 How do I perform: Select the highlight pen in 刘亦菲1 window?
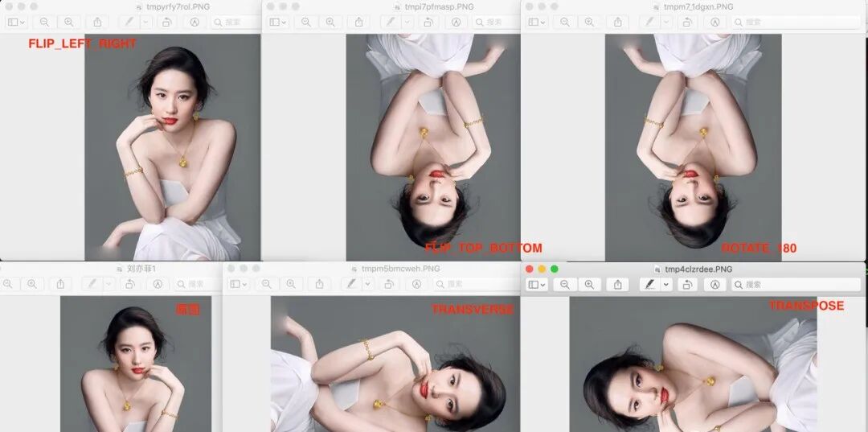point(92,284)
